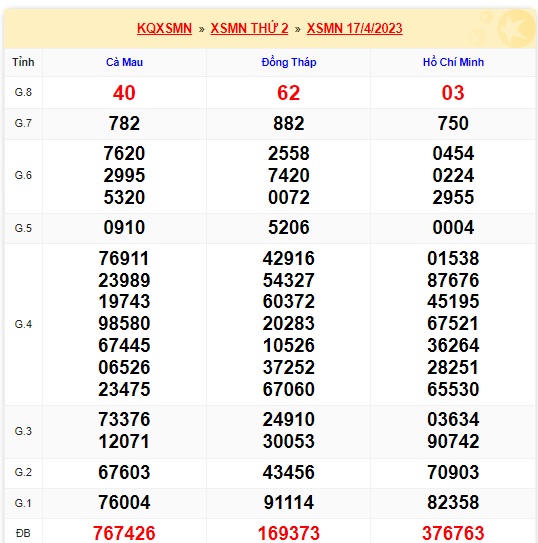The height and width of the screenshot is (543, 538).
Task: Select G.4 number 65530
Action: pyautogui.click(x=453, y=389)
